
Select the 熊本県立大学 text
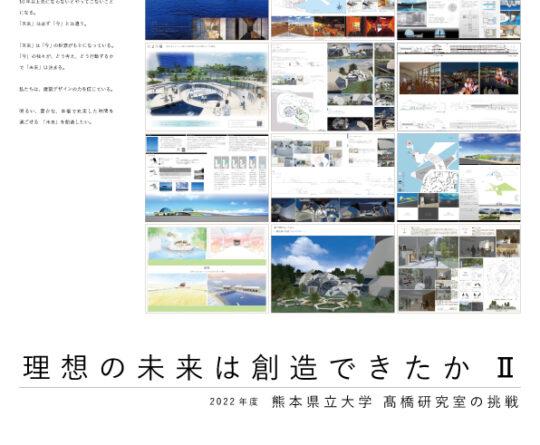coord(322,402)
